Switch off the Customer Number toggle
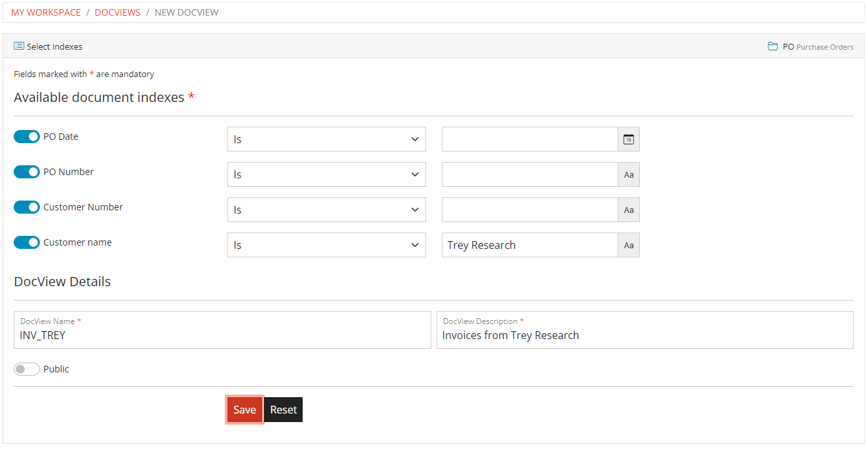This screenshot has height=456, width=868. point(27,207)
